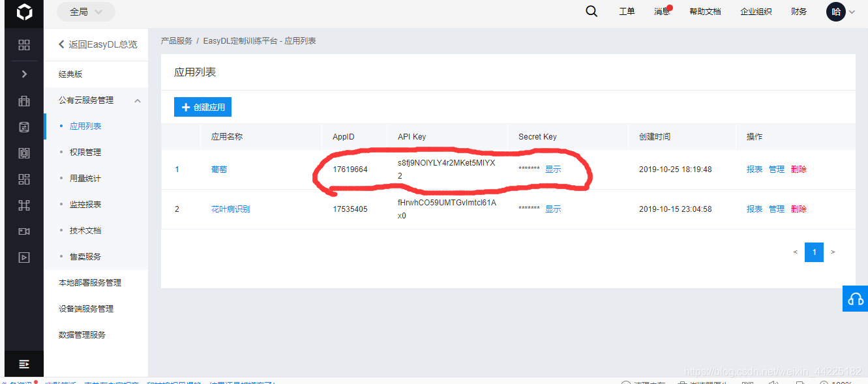Image resolution: width=868 pixels, height=384 pixels.
Task: Click the EasyDL定制训练平台 - 应用列表 breadcrumb
Action: coord(260,41)
